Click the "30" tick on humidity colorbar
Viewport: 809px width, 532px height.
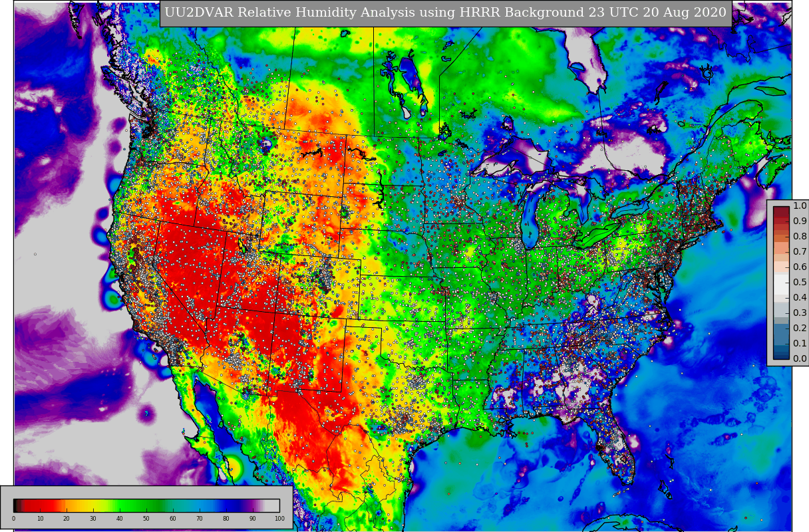pyautogui.click(x=93, y=519)
